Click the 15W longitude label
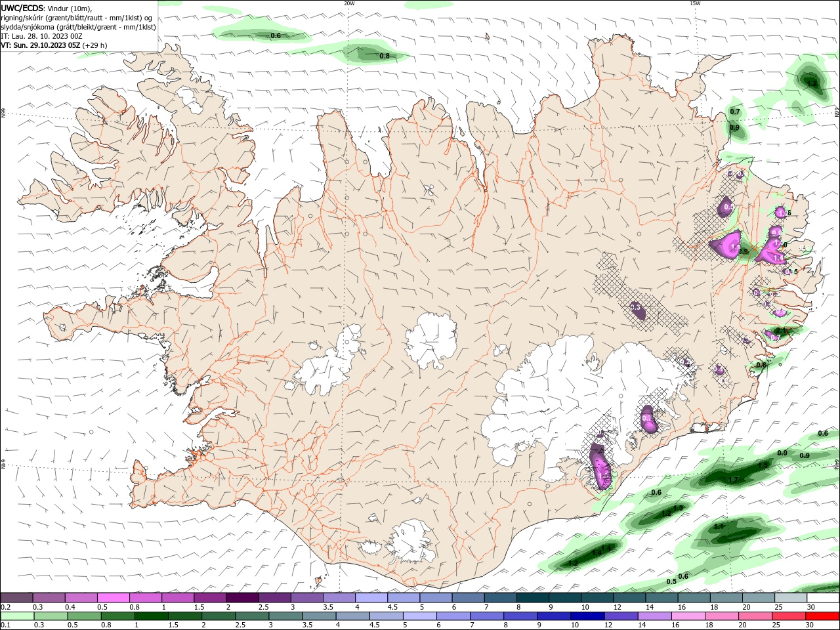 (695, 3)
